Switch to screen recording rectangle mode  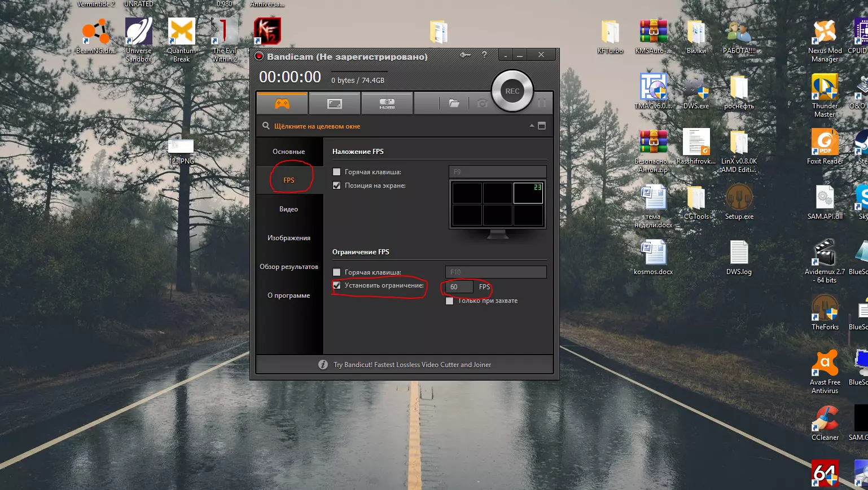(335, 103)
